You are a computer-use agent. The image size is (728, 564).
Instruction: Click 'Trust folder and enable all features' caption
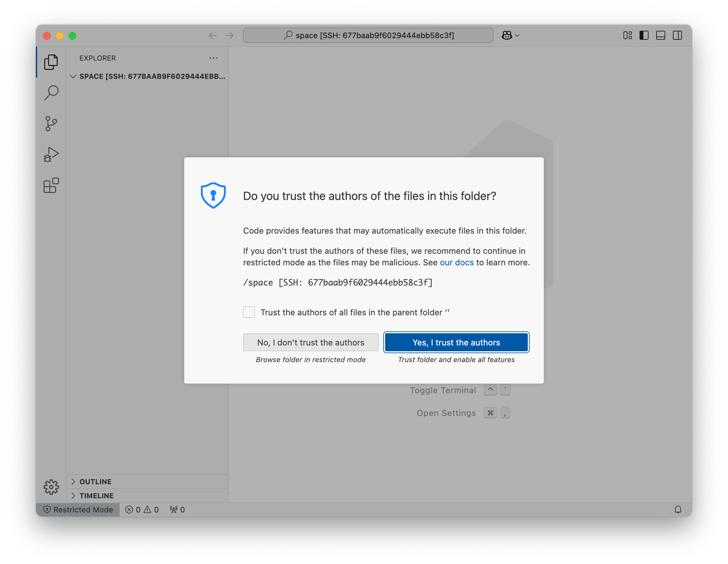click(x=456, y=360)
